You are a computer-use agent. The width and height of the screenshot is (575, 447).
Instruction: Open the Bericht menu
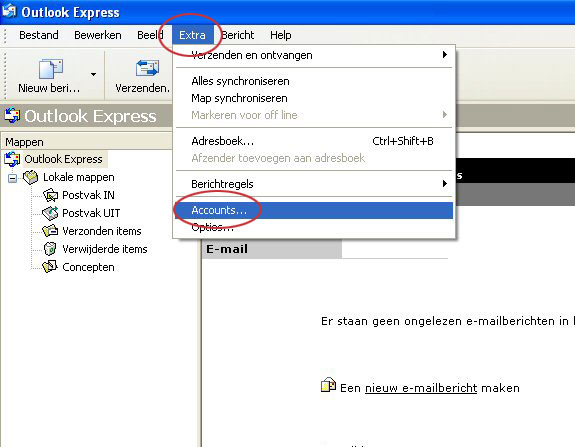pos(238,35)
